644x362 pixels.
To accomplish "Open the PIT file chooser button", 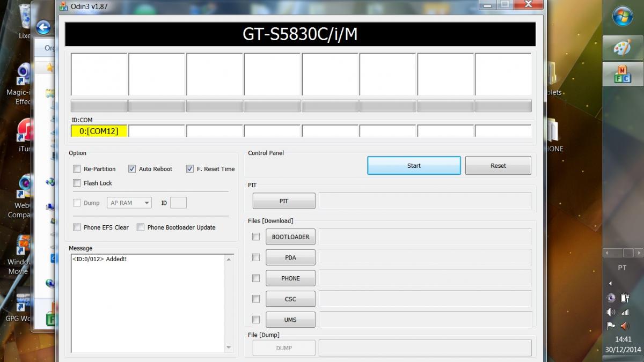I will coord(284,201).
